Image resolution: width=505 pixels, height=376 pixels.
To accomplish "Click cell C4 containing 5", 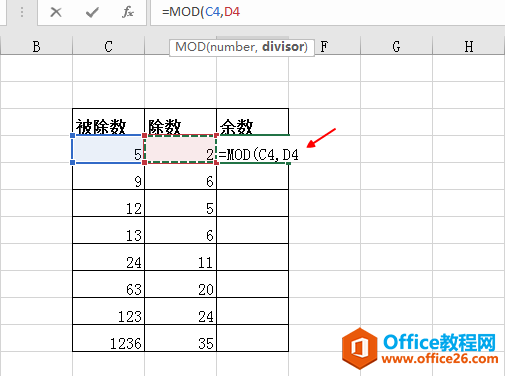I will [x=108, y=149].
